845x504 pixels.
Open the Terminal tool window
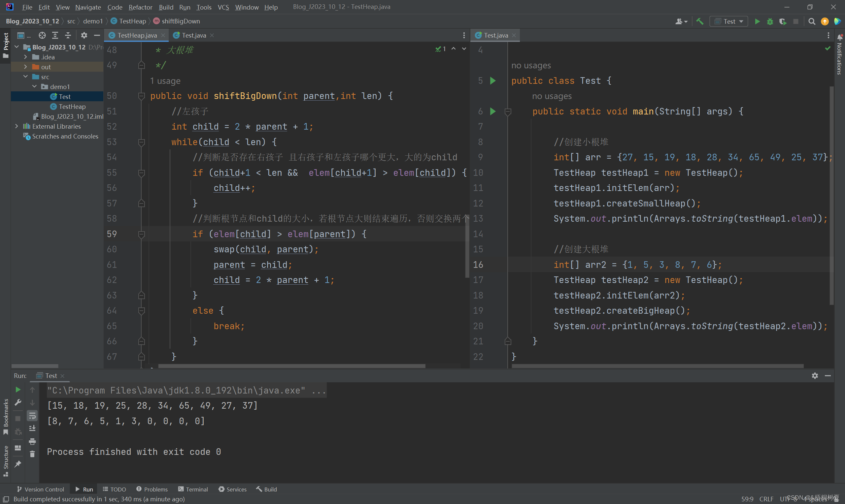[x=193, y=489]
